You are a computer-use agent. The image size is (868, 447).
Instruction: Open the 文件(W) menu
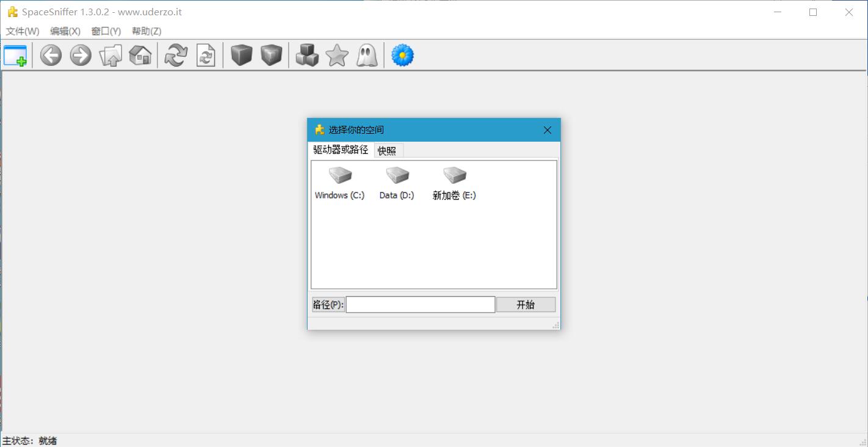coord(23,31)
